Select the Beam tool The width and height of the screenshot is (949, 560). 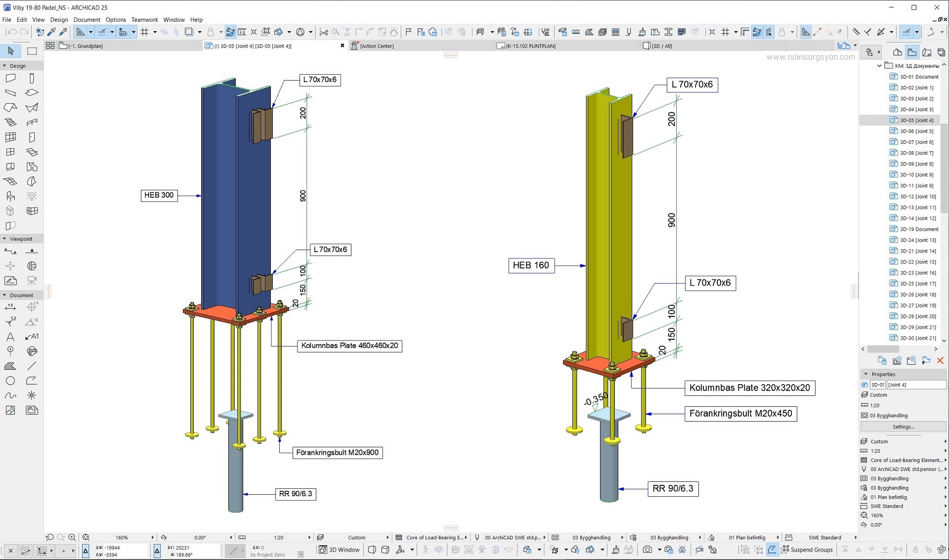click(10, 93)
